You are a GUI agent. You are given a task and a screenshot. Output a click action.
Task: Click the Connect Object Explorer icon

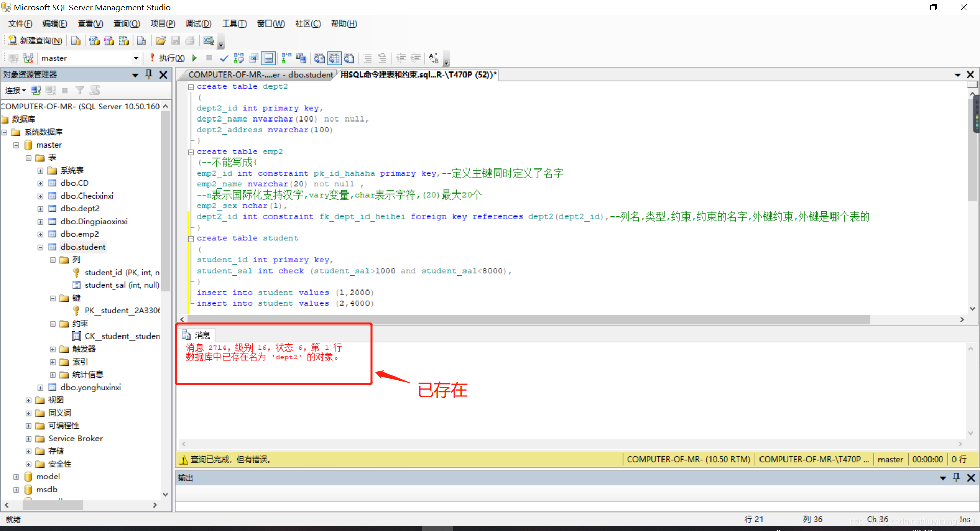(36, 90)
